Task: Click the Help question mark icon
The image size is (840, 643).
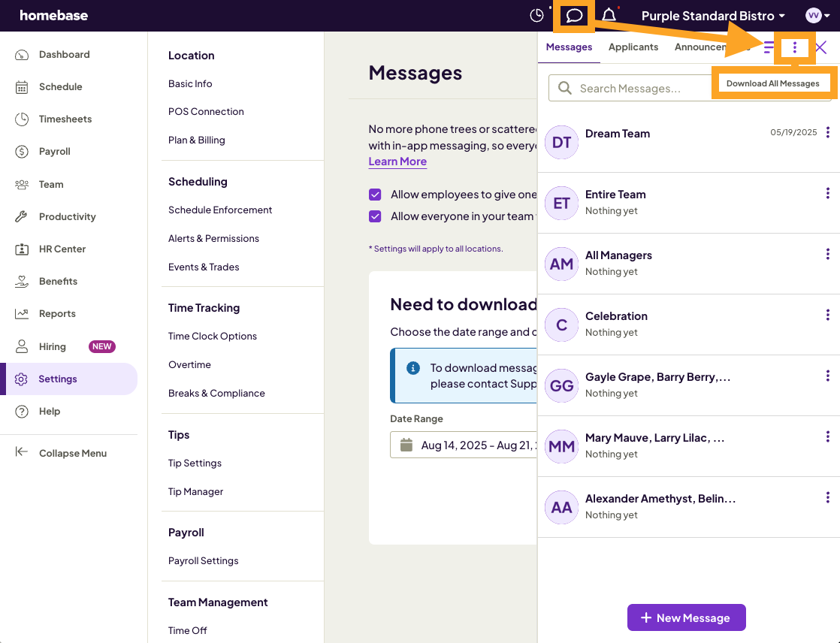Action: (22, 412)
